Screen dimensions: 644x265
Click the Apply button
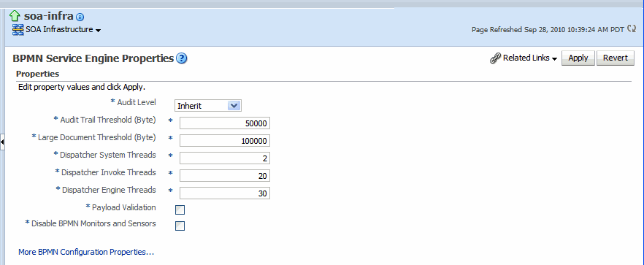(578, 58)
